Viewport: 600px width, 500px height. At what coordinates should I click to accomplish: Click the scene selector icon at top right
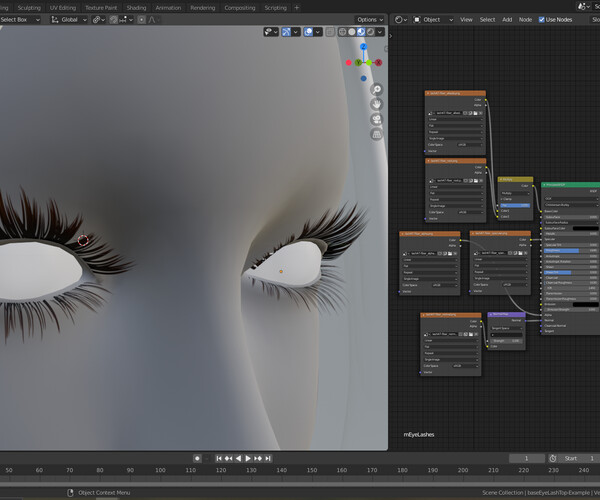(584, 6)
